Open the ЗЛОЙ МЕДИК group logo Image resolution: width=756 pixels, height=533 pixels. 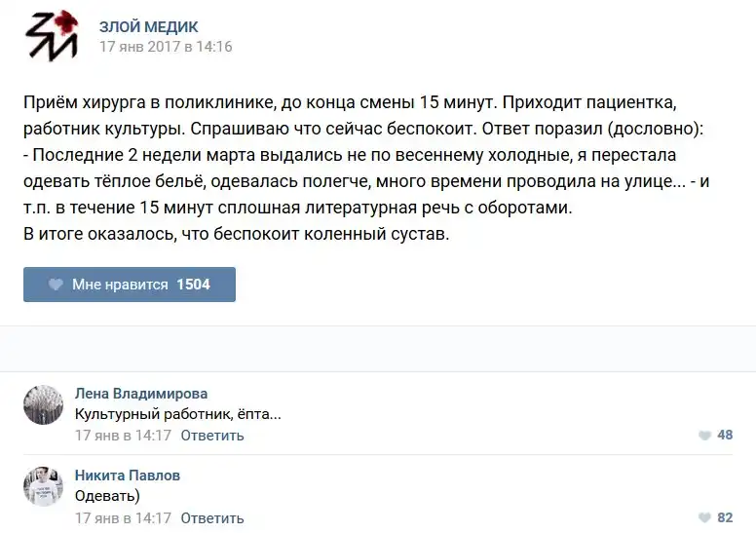coord(51,36)
